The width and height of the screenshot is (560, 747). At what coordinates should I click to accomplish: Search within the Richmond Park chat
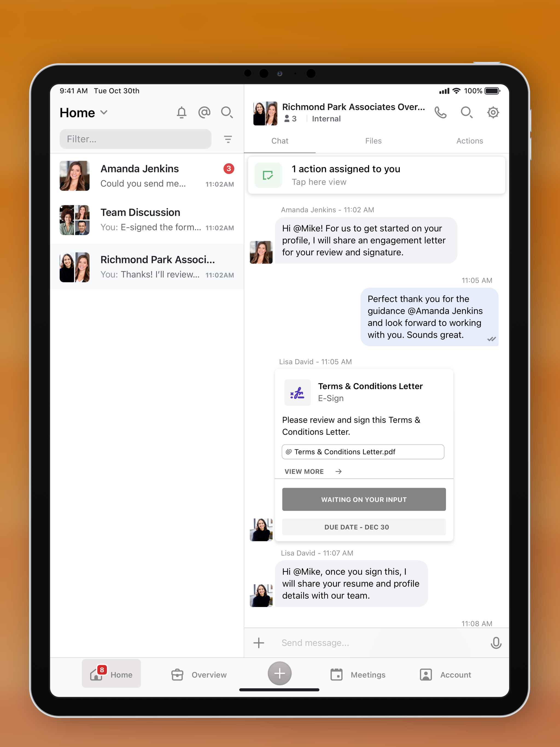(x=466, y=112)
